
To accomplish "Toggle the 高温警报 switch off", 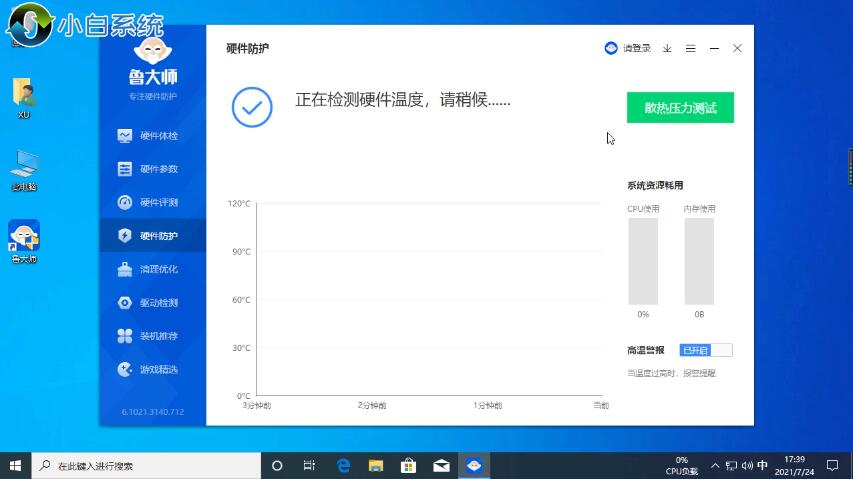I will click(706, 350).
